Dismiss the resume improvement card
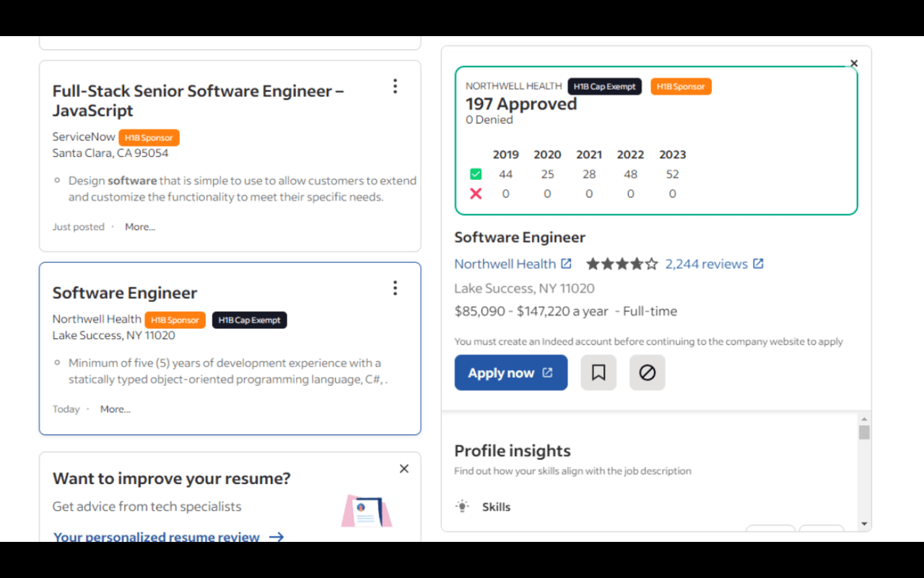This screenshot has height=578, width=924. pyautogui.click(x=404, y=469)
